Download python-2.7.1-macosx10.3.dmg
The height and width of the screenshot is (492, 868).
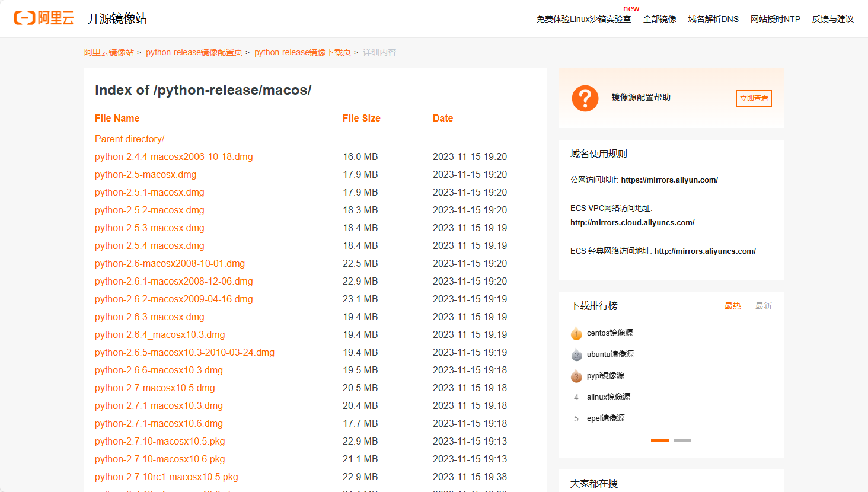coord(159,405)
